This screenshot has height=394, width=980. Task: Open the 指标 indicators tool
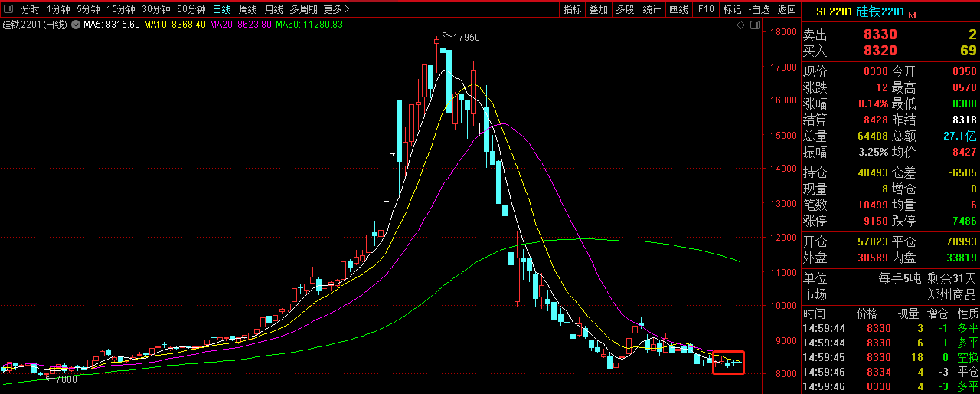pos(572,9)
